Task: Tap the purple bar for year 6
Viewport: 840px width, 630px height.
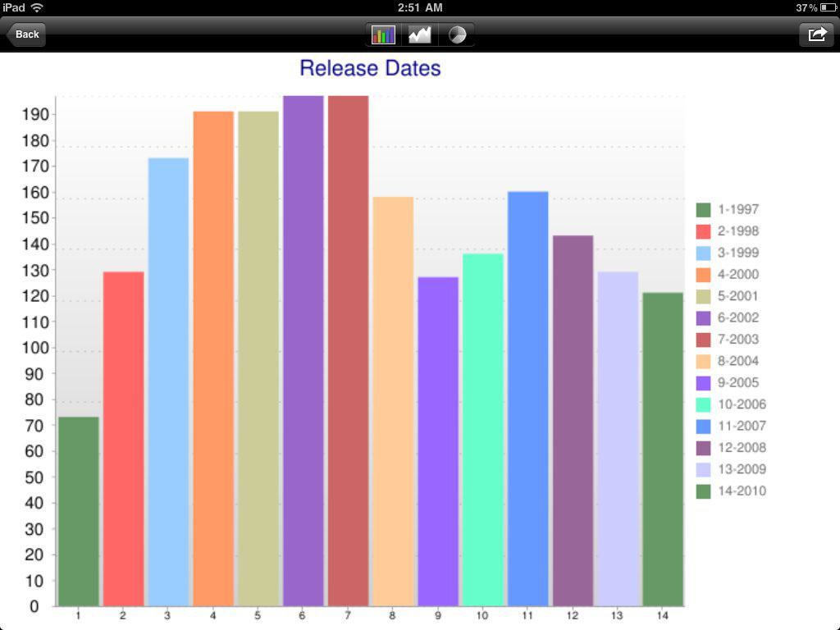Action: (304, 353)
